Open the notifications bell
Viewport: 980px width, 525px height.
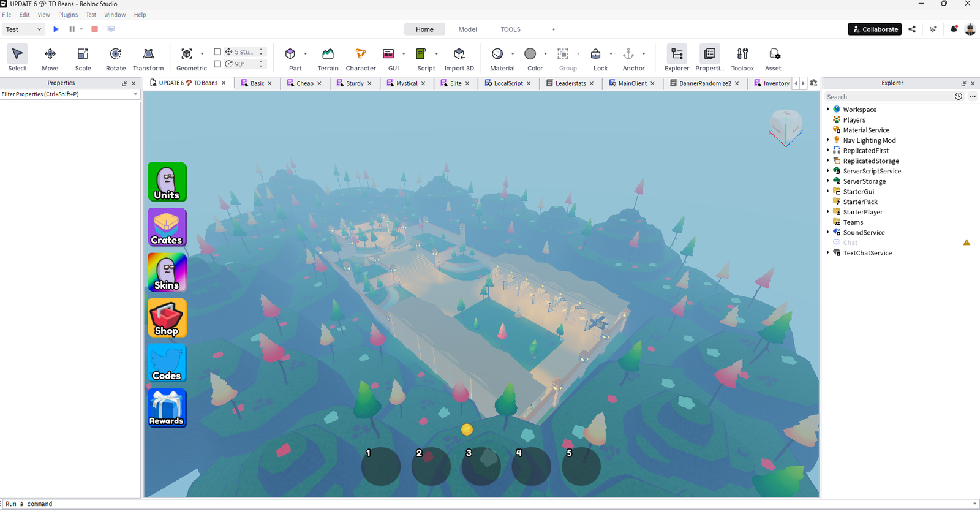click(x=954, y=29)
